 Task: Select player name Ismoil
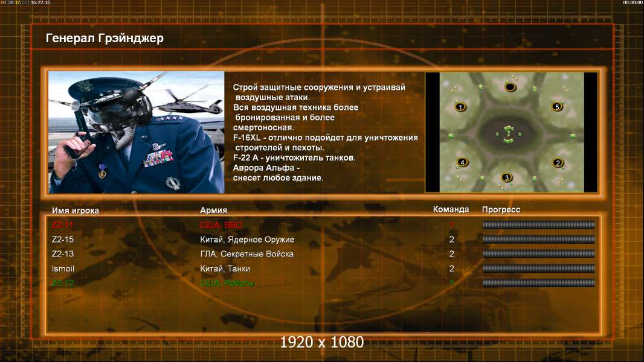tap(63, 268)
